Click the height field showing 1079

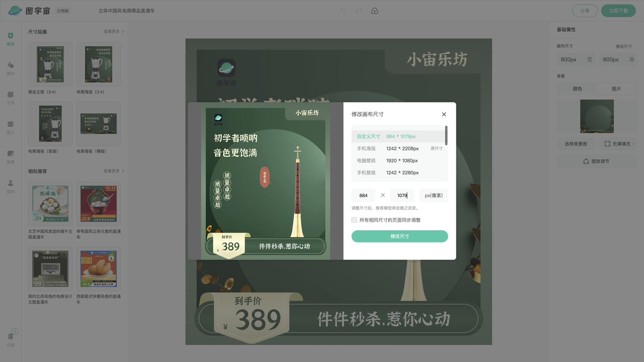click(402, 195)
